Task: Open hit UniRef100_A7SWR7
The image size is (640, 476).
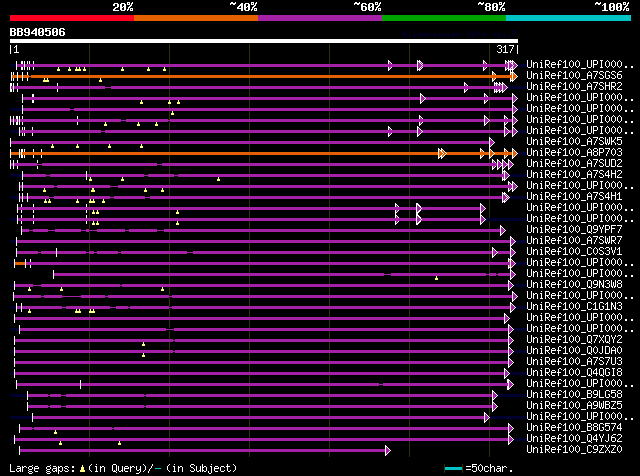Action: pyautogui.click(x=574, y=241)
